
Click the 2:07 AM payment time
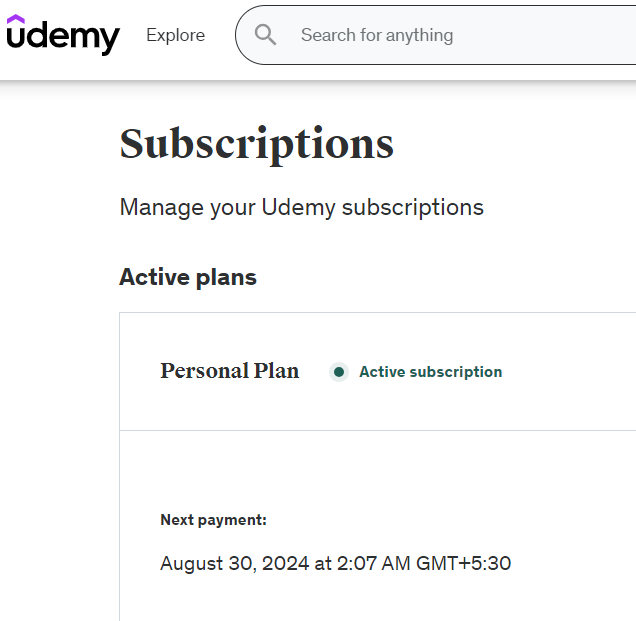tap(373, 564)
